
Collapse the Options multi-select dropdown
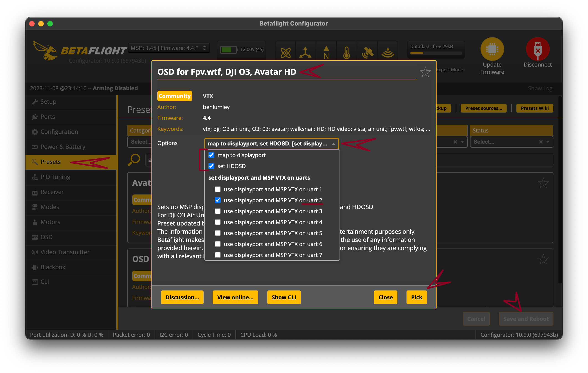271,144
